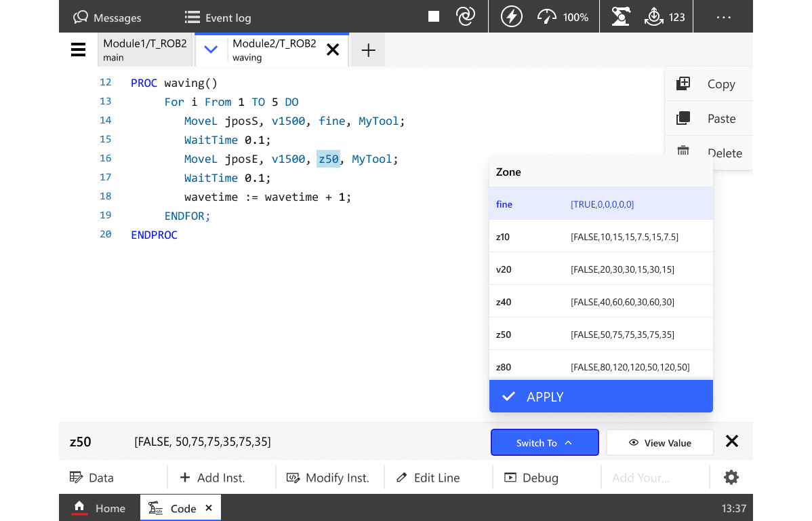Close the z50 value bar

pyautogui.click(x=732, y=441)
